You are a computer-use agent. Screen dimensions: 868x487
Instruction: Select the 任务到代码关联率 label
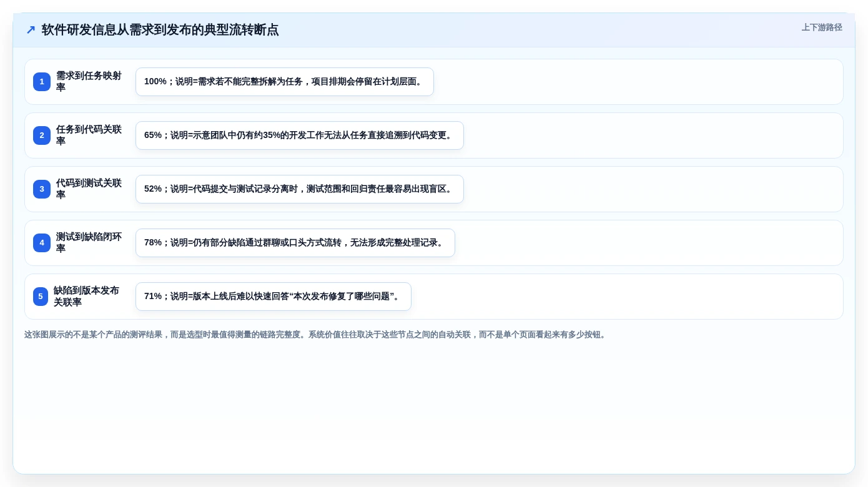[x=89, y=135]
